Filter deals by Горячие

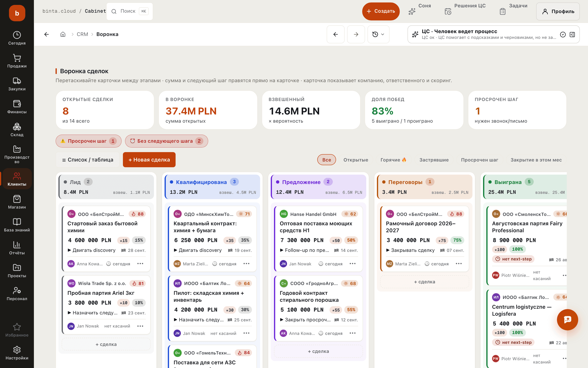(393, 160)
